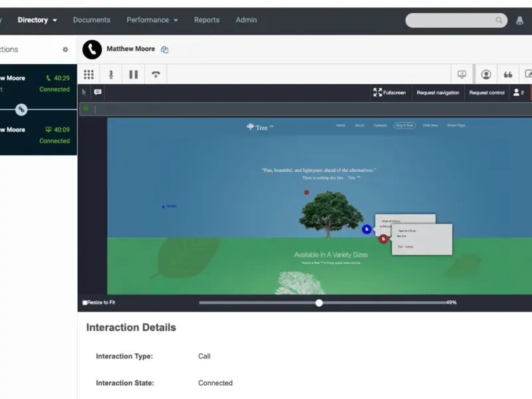Toggle the Resize to Fit checkbox

(85, 303)
